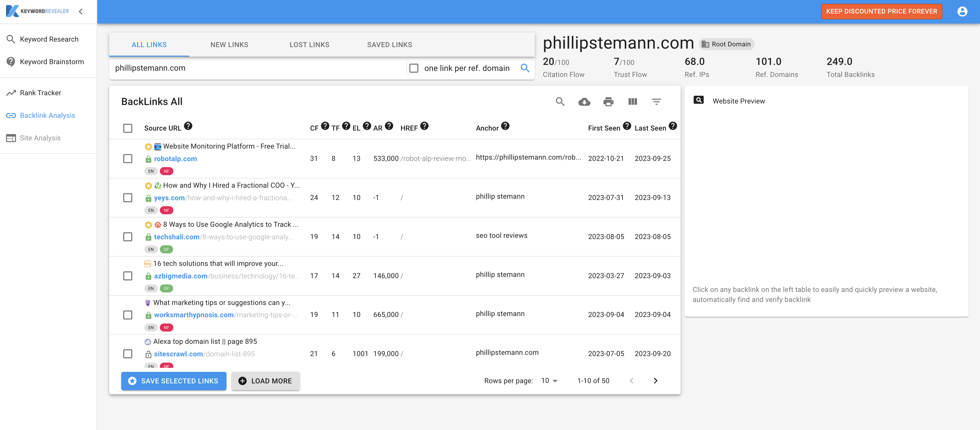Show help for HREF column
The image size is (980, 430).
[x=424, y=126]
